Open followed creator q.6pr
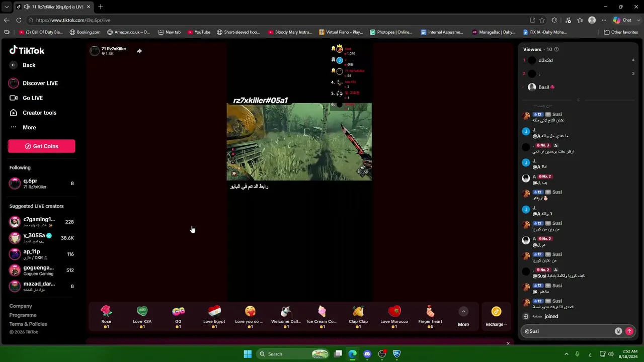 tap(41, 184)
